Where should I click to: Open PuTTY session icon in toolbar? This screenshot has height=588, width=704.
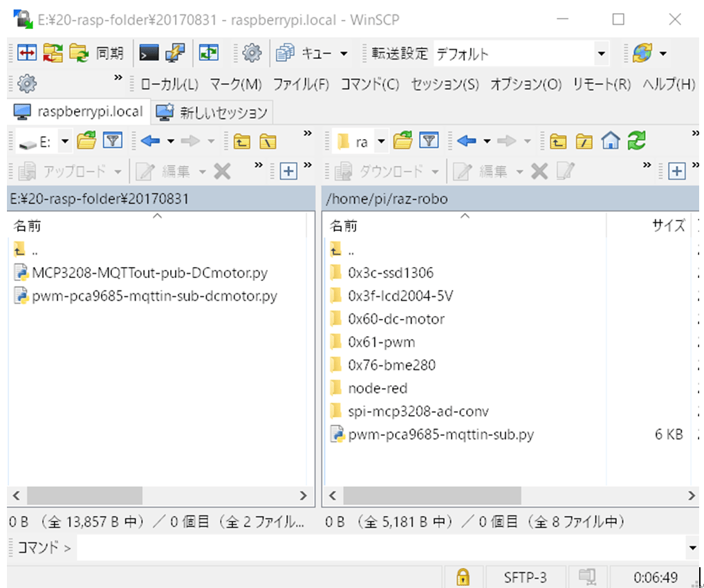(x=176, y=53)
